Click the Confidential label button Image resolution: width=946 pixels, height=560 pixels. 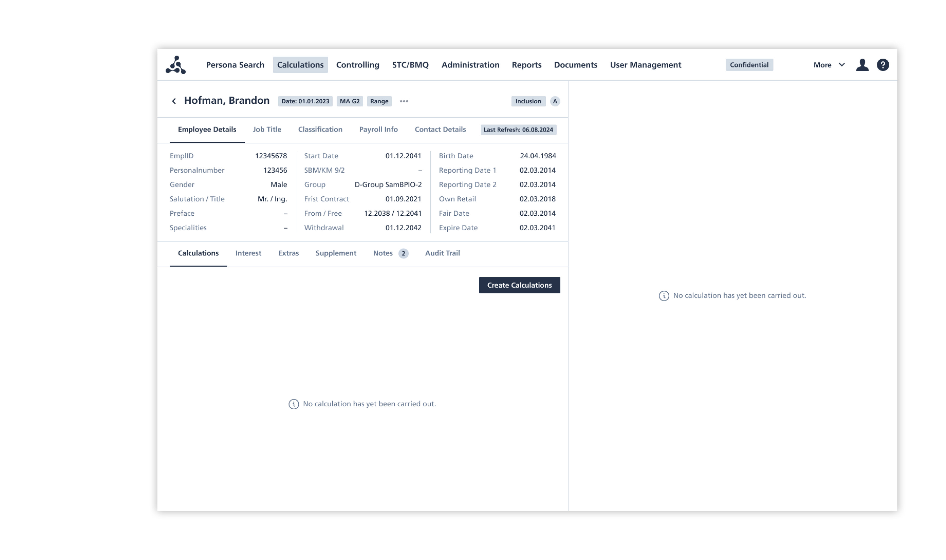(x=749, y=65)
